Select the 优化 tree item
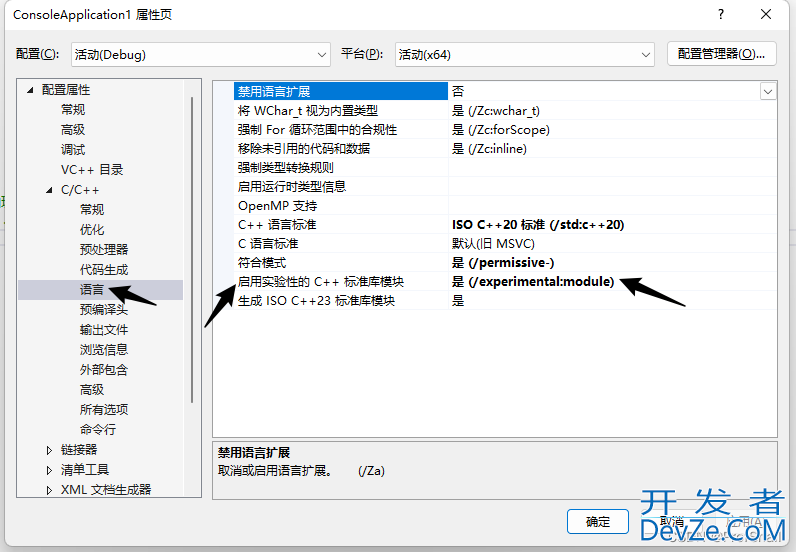Image resolution: width=796 pixels, height=552 pixels. [x=92, y=230]
